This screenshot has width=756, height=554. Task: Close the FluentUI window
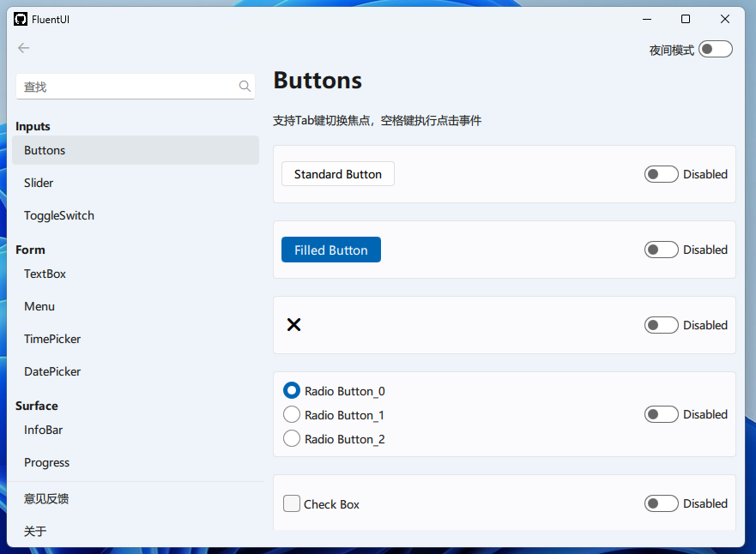[x=724, y=19]
